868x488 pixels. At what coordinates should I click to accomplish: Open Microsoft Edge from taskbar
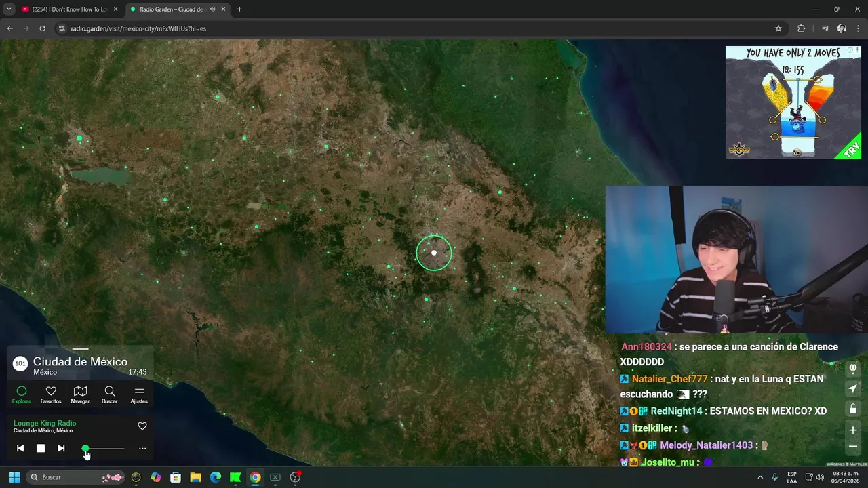tap(216, 477)
